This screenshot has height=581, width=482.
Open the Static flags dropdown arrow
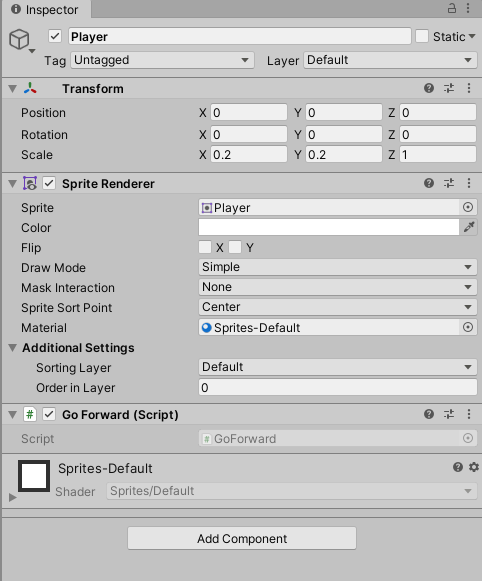pos(472,36)
